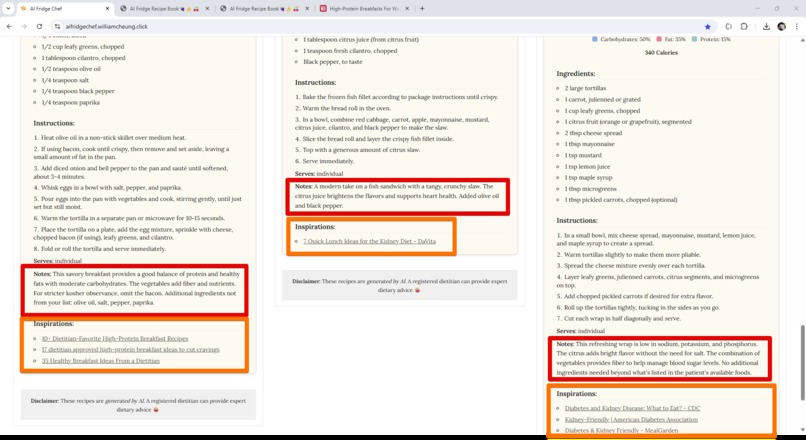Click step 'Warm the bread roll in the oven'
This screenshot has height=440, width=806.
(x=343, y=108)
